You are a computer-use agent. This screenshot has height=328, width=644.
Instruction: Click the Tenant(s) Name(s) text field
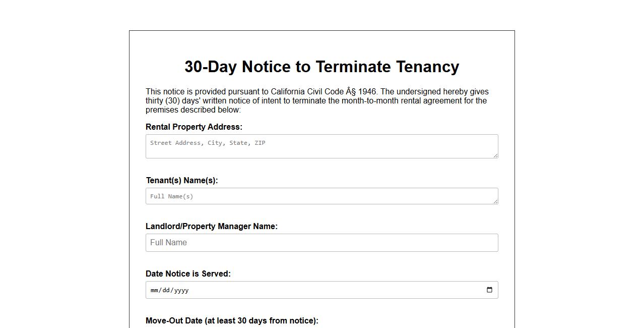point(321,196)
